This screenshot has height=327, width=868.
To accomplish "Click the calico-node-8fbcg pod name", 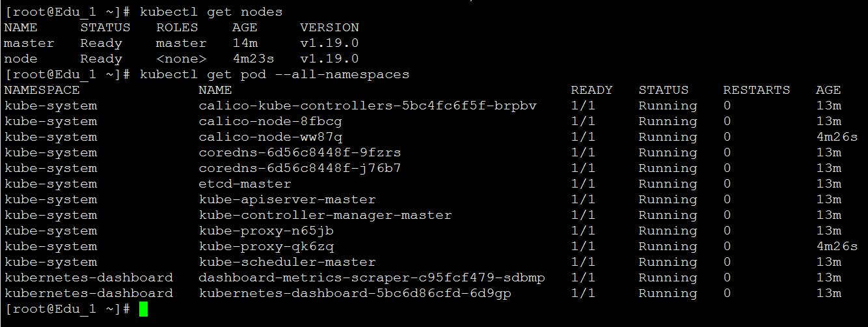I will pos(270,121).
